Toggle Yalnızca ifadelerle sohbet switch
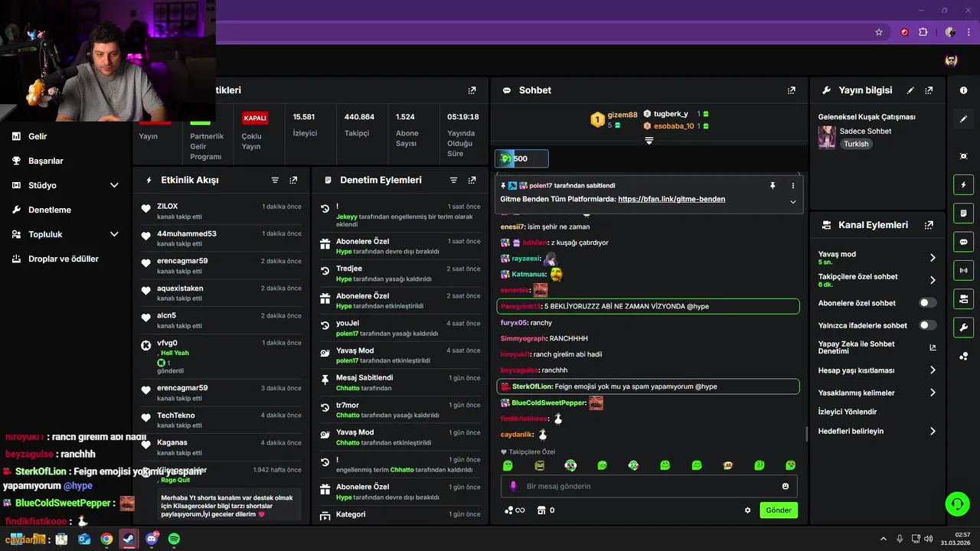Viewport: 980px width, 551px height. [927, 325]
